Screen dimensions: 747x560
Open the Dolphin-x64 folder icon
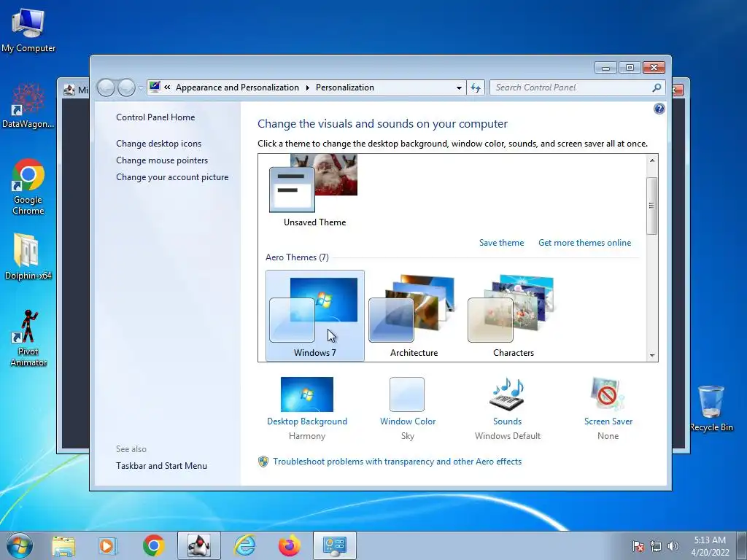point(28,257)
